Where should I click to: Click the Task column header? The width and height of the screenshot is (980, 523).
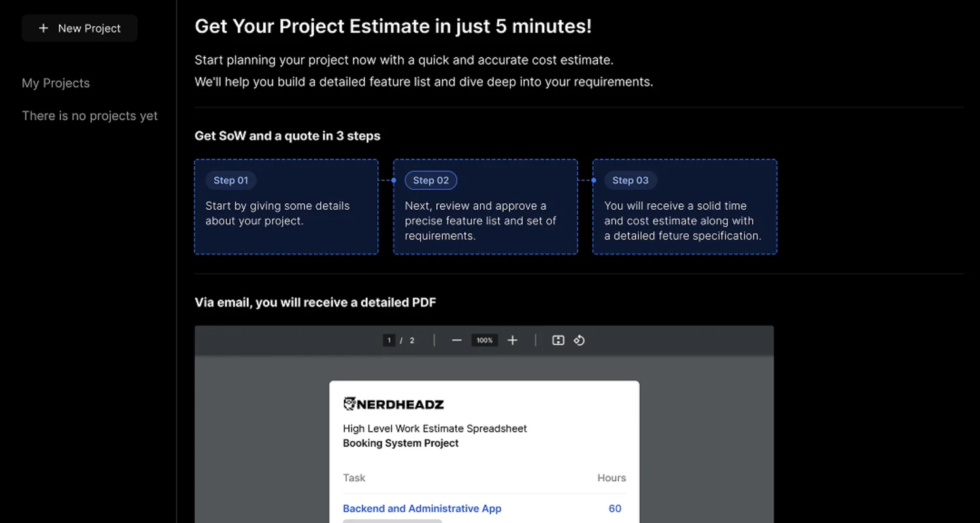(x=354, y=478)
